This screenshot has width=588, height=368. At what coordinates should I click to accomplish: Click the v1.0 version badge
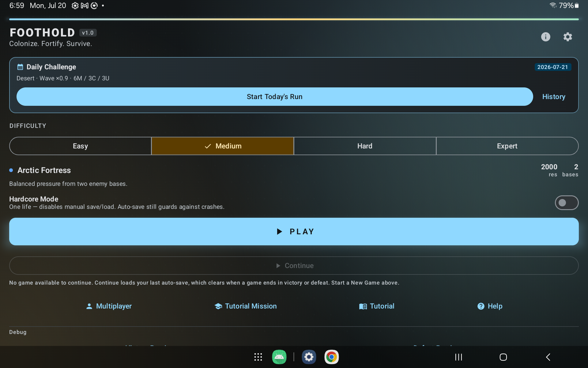pos(88,33)
